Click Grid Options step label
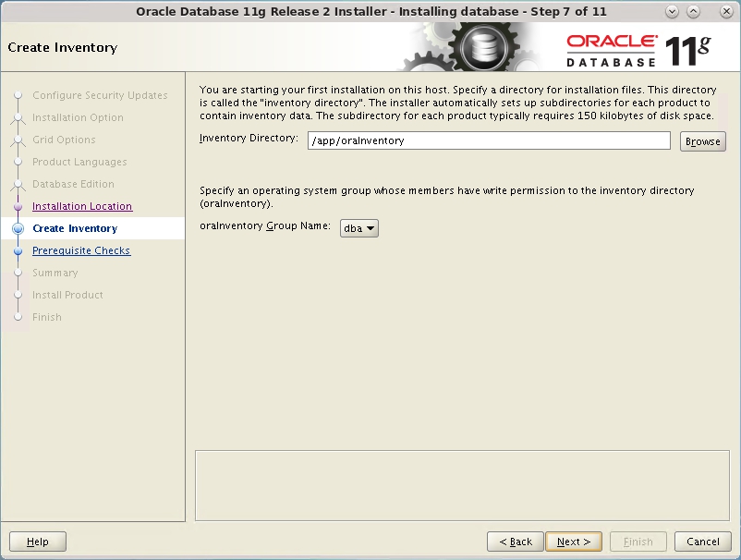Viewport: 741px width, 560px height. [64, 140]
